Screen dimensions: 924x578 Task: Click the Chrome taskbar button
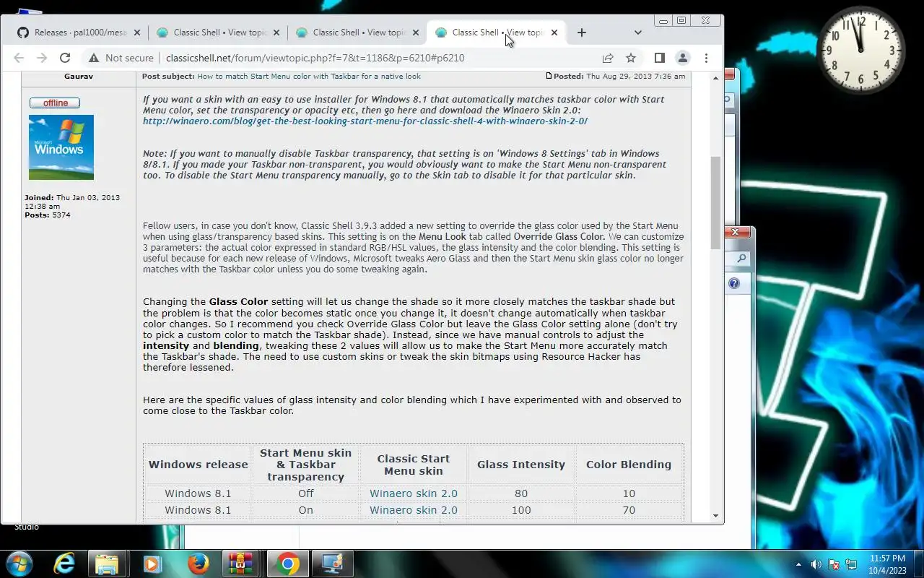point(287,564)
